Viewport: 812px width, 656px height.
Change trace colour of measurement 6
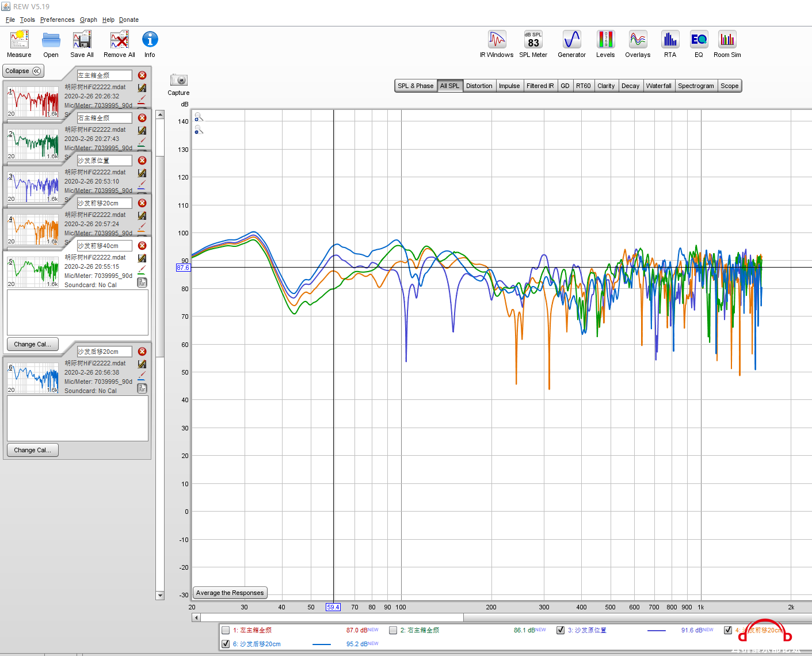click(142, 377)
